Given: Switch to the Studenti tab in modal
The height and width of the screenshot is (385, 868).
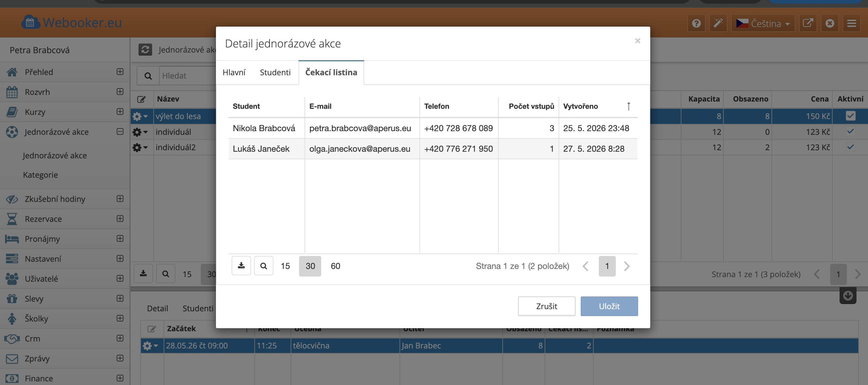Looking at the screenshot, I should 275,73.
